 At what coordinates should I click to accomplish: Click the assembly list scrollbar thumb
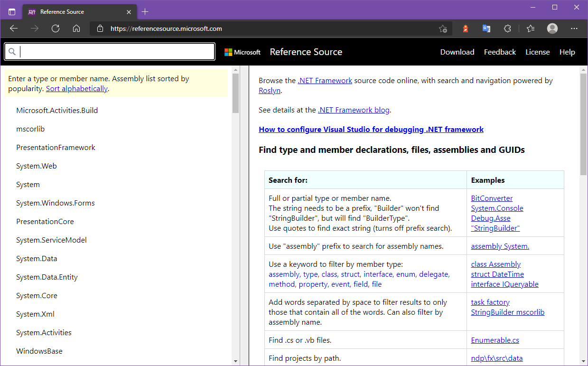pyautogui.click(x=235, y=94)
